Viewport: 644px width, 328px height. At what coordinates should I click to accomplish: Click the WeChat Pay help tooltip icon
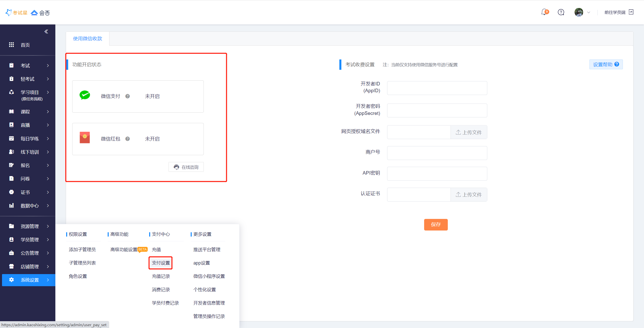point(128,96)
